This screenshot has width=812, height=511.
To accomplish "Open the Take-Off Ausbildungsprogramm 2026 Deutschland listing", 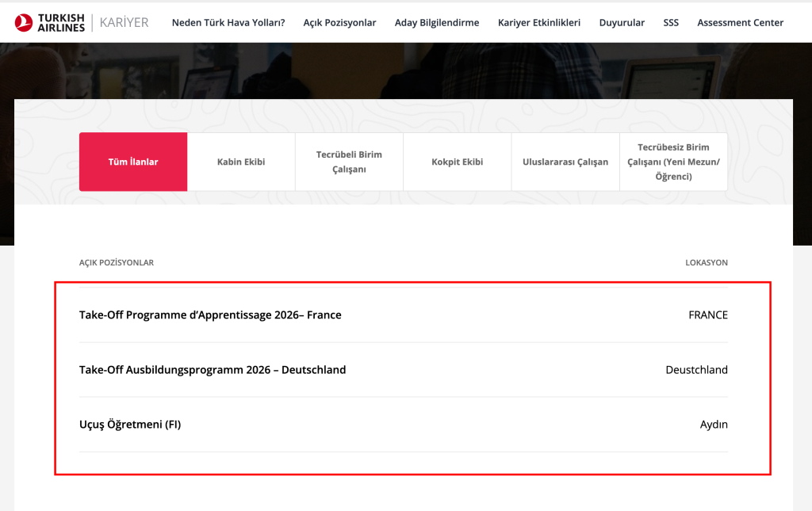I will point(212,369).
